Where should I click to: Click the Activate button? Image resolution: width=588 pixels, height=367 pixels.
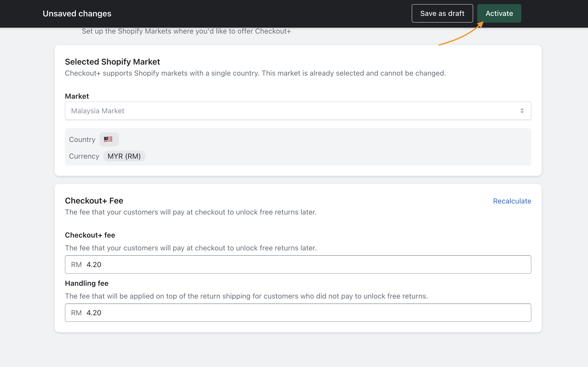coord(499,13)
